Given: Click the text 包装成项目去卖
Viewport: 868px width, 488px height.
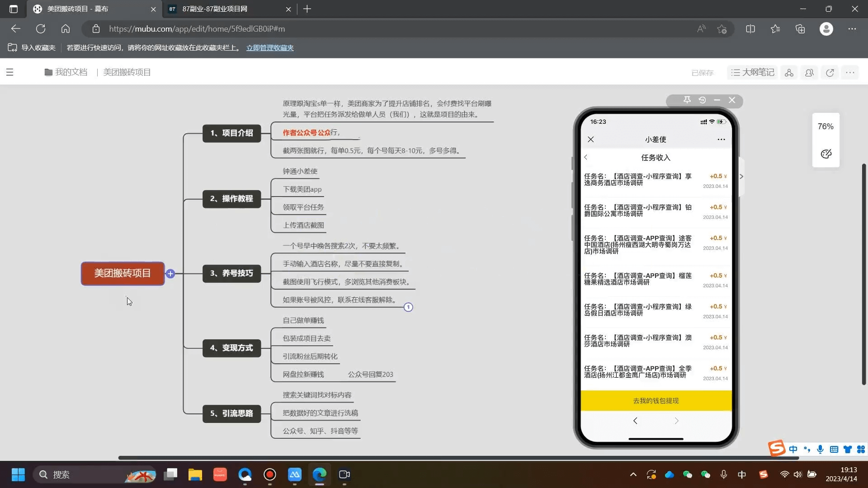Looking at the screenshot, I should pyautogui.click(x=307, y=338).
